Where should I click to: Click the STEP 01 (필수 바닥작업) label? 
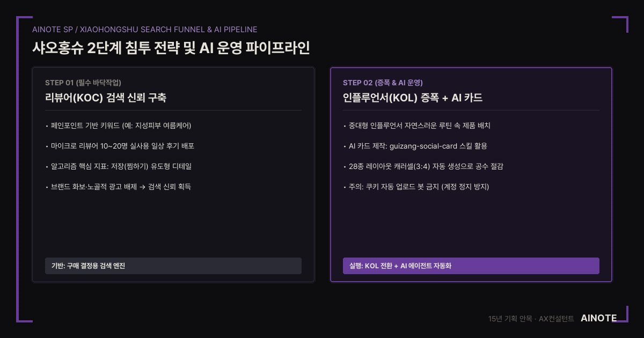pos(83,83)
